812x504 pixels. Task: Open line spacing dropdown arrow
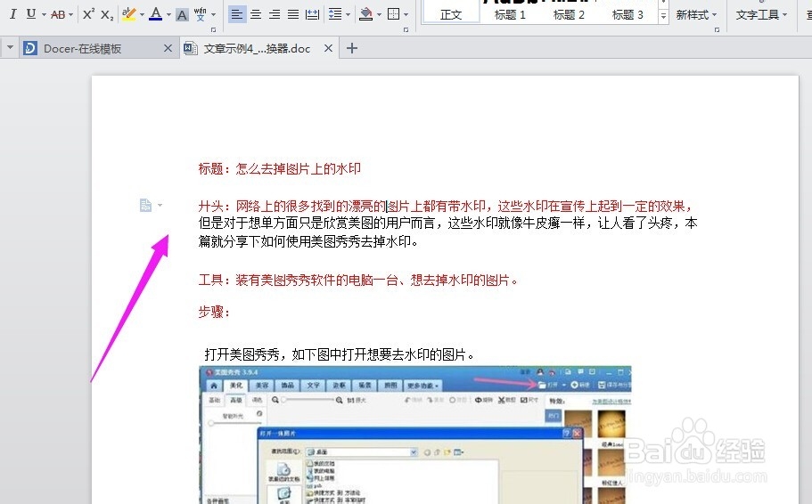(348, 14)
